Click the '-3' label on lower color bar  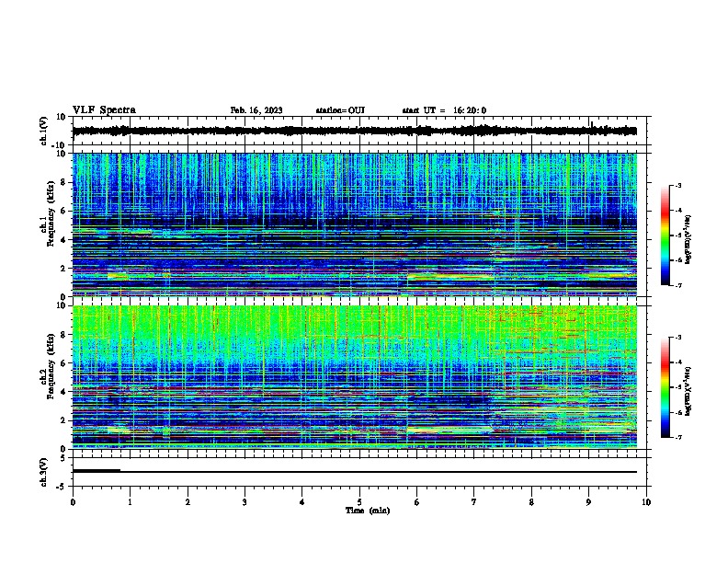[x=678, y=338]
